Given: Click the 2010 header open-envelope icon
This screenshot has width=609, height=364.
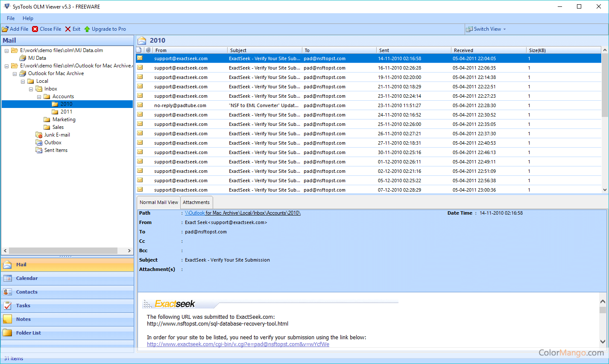Looking at the screenshot, I should 142,41.
